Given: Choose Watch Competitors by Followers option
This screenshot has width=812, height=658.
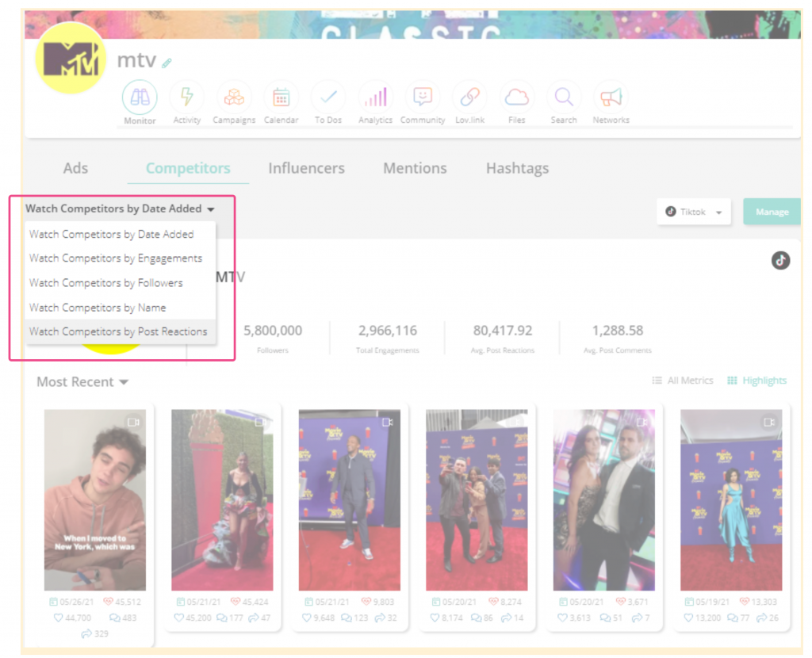Looking at the screenshot, I should (x=121, y=283).
